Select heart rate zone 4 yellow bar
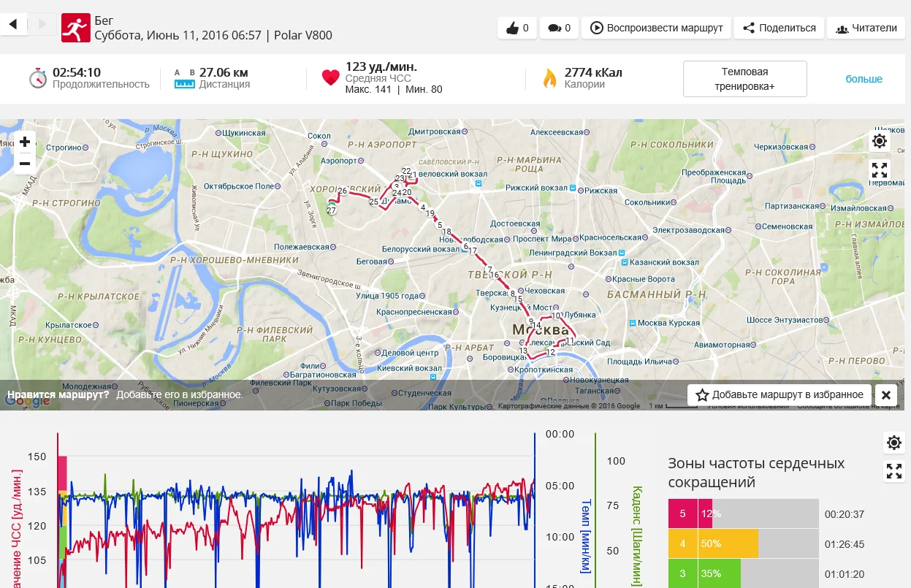The image size is (911, 588). (728, 544)
